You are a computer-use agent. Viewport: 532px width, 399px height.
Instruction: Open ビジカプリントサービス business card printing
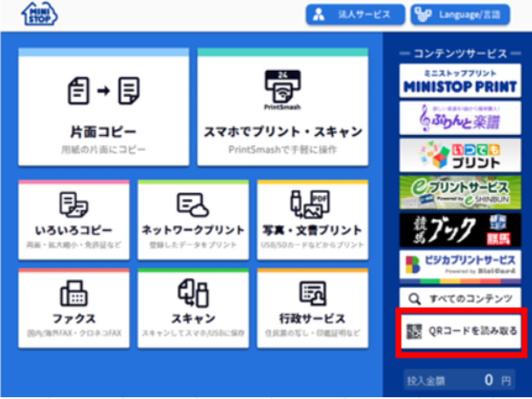460,265
